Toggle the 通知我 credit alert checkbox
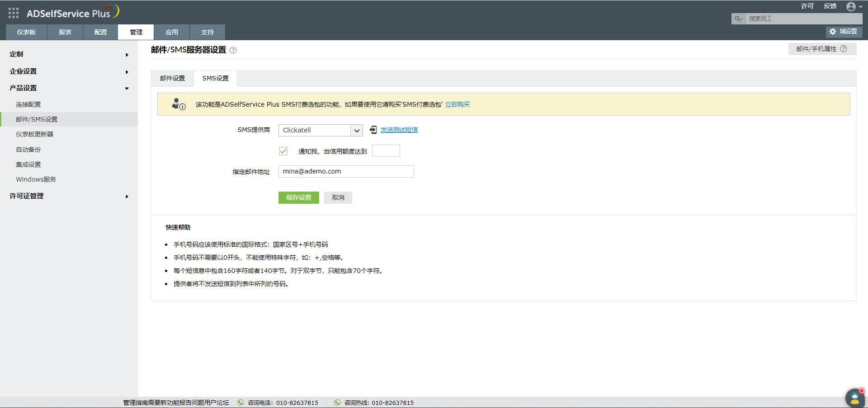The height and width of the screenshot is (408, 868). tap(283, 151)
